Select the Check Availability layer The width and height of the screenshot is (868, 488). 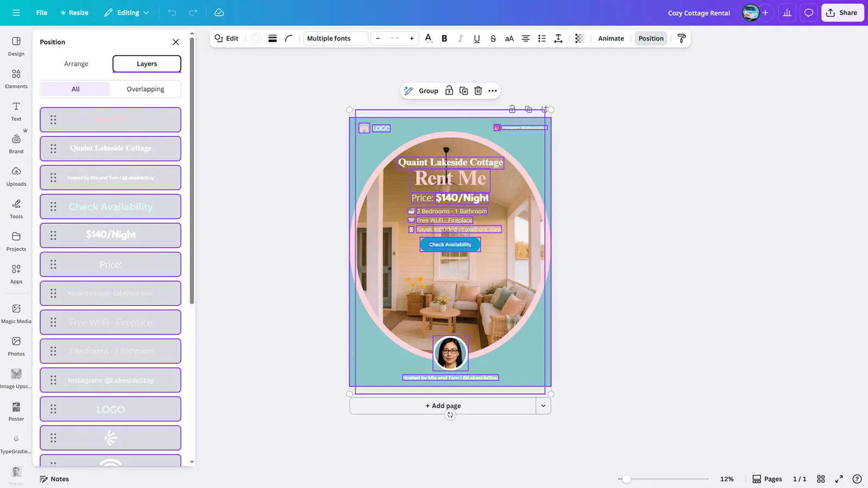click(111, 207)
